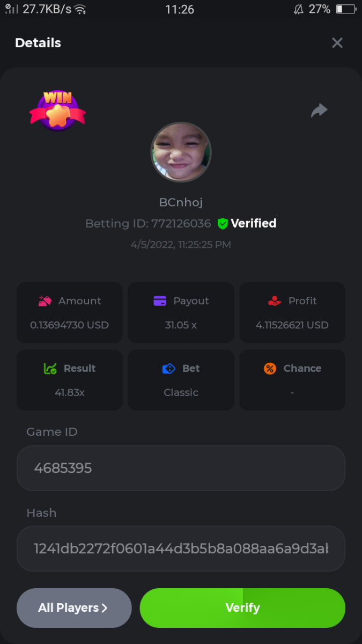The width and height of the screenshot is (362, 644).
Task: Tap the BCnhoj username
Action: (181, 202)
